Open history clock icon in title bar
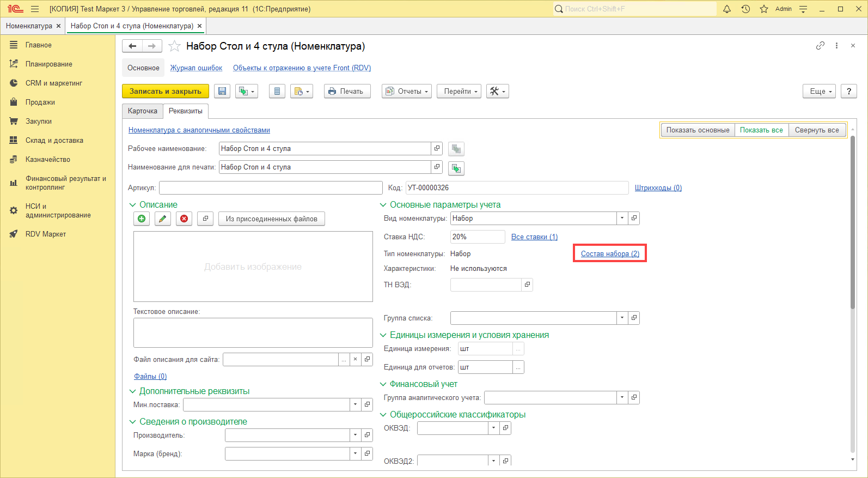 [745, 9]
